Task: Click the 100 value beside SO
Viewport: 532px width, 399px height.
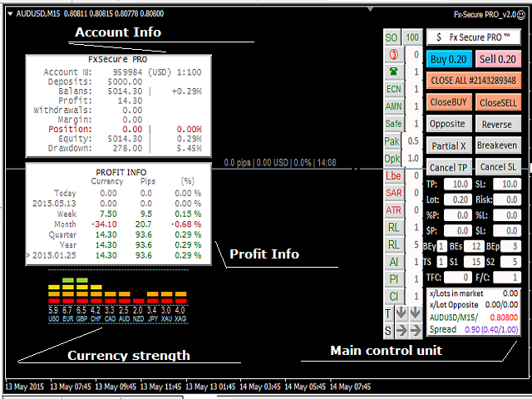Action: (x=412, y=37)
